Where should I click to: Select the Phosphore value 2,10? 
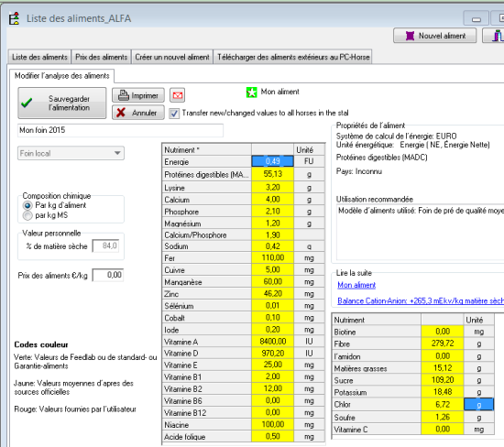pos(272,211)
